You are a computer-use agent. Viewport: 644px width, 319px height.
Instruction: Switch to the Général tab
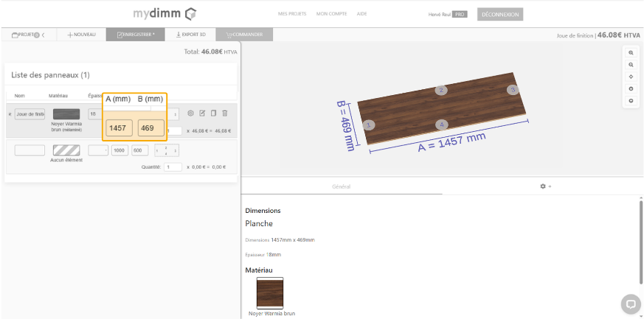[x=341, y=186]
